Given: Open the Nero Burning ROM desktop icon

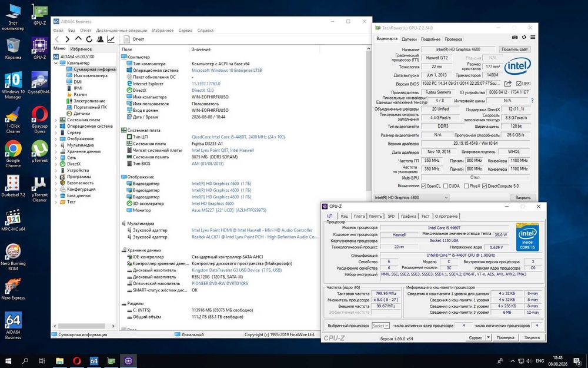Looking at the screenshot, I should pyautogui.click(x=13, y=257).
